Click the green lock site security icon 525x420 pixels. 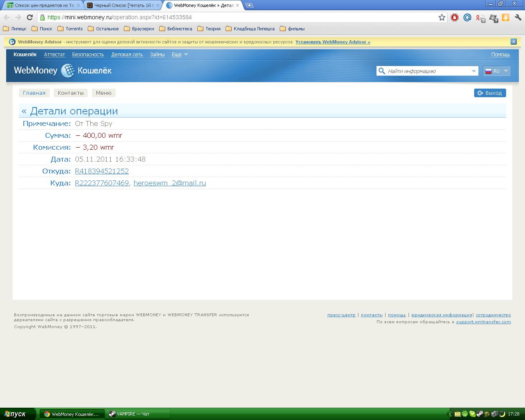coord(42,17)
